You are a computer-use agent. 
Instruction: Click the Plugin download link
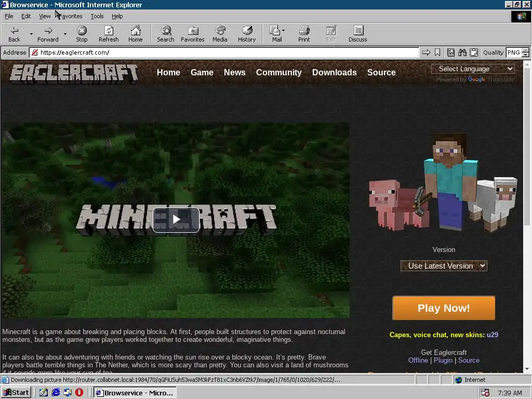[443, 361]
